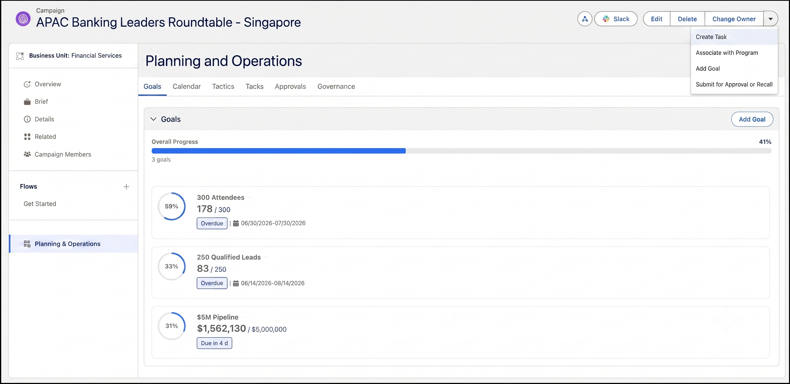The width and height of the screenshot is (790, 384).
Task: Switch to the Calendar tab
Action: click(186, 87)
